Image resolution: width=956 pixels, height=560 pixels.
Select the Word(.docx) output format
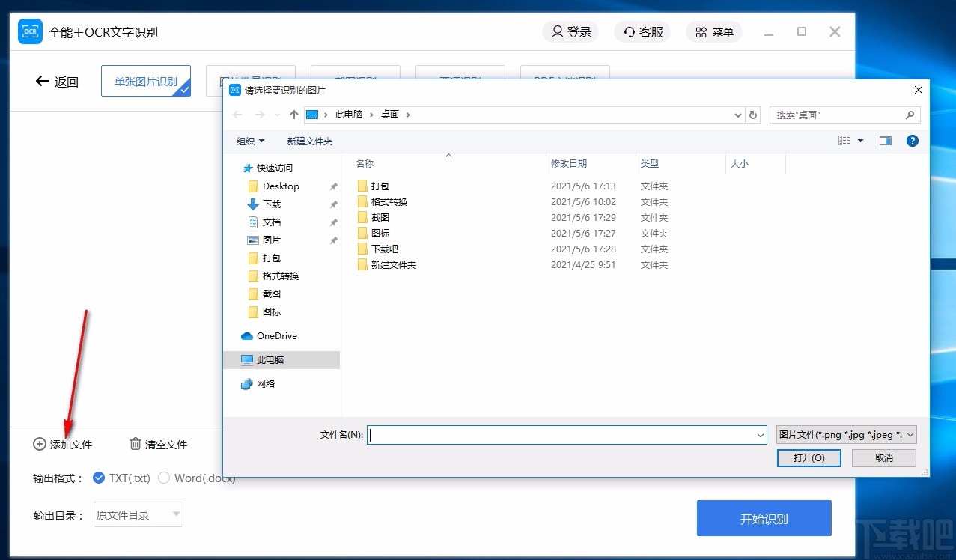click(x=163, y=478)
